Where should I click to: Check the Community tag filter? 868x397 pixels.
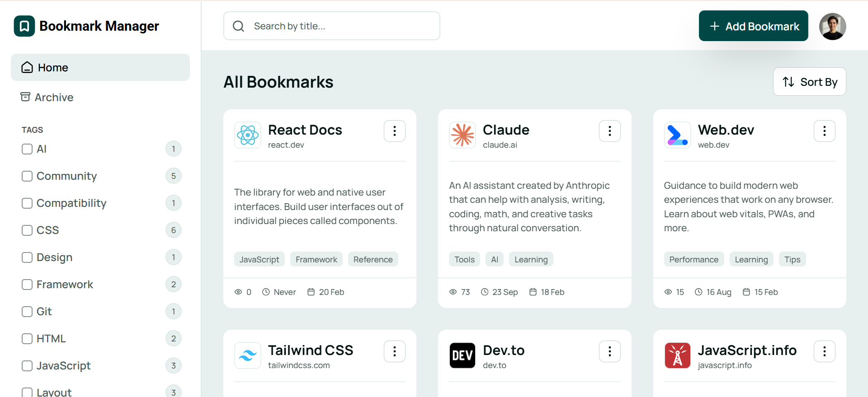[x=27, y=176]
